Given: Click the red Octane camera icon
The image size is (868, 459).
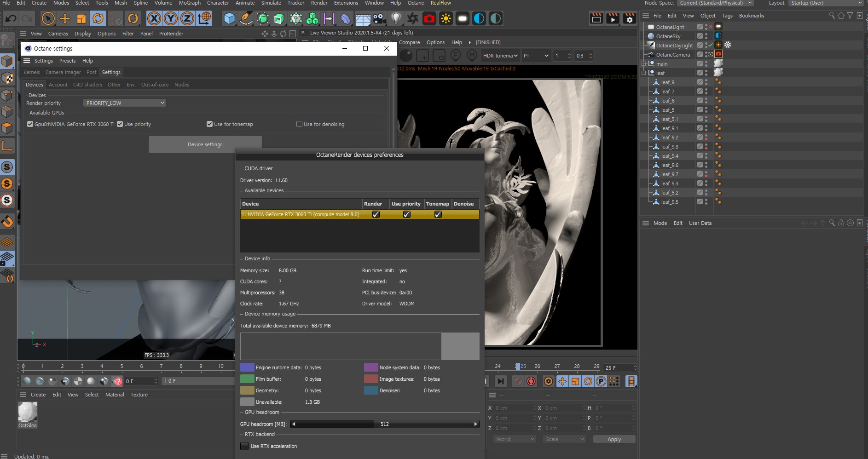Looking at the screenshot, I should click(429, 18).
